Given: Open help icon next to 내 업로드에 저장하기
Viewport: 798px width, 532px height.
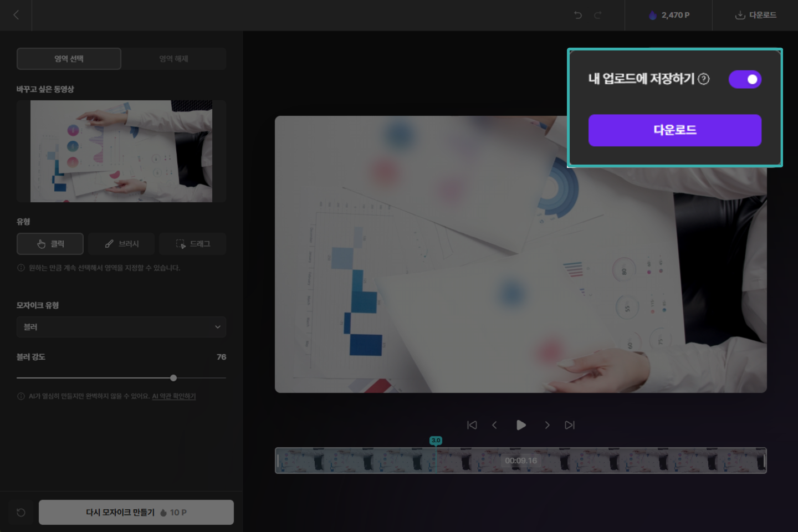Looking at the screenshot, I should pos(704,79).
